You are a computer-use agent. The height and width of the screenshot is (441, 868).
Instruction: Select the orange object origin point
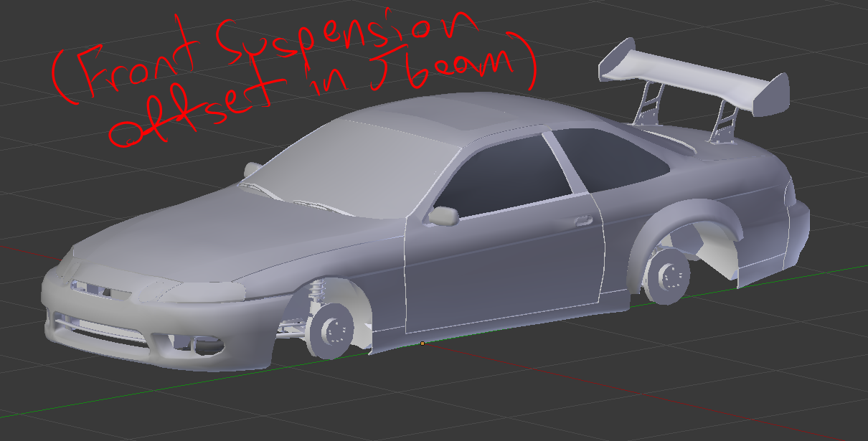423,343
